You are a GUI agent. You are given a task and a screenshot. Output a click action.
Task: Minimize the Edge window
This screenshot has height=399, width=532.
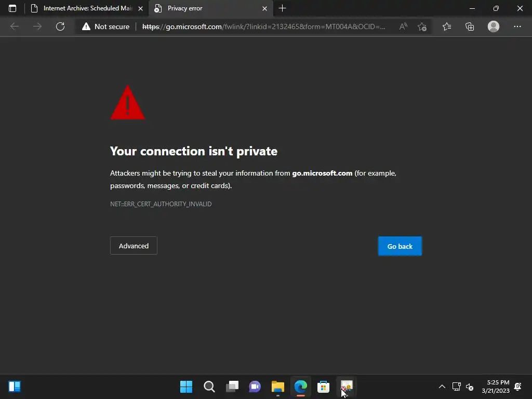(472, 8)
